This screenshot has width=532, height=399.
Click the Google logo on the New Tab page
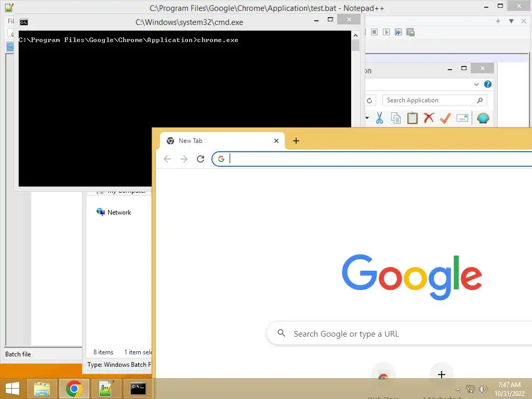412,277
